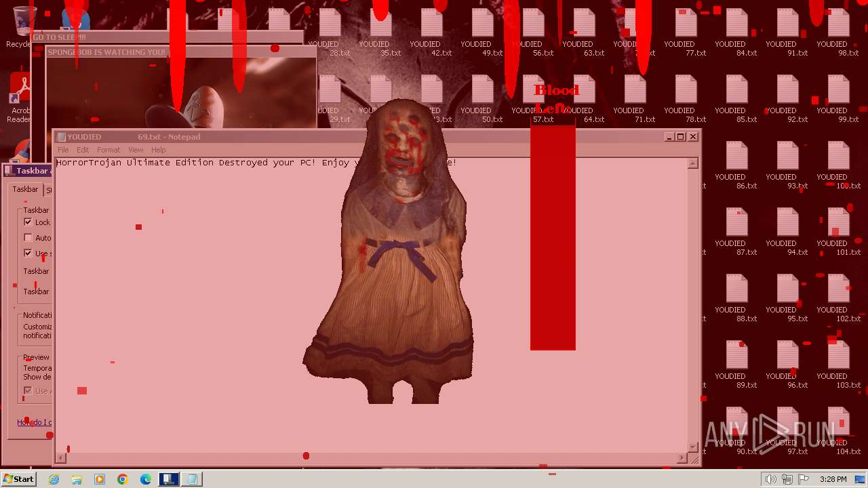Maximize the Notepad window
Image resolution: width=868 pixels, height=488 pixels.
(681, 136)
